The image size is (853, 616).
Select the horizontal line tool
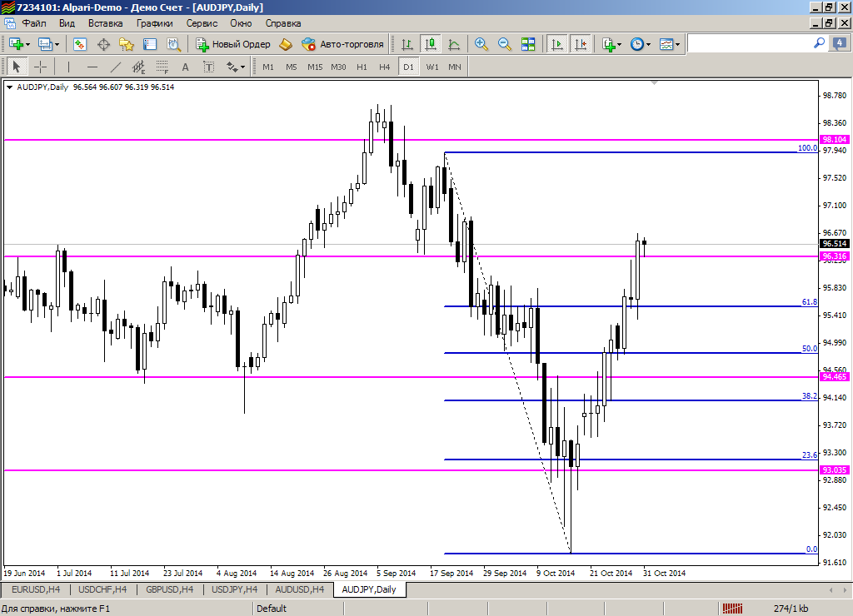(92, 67)
